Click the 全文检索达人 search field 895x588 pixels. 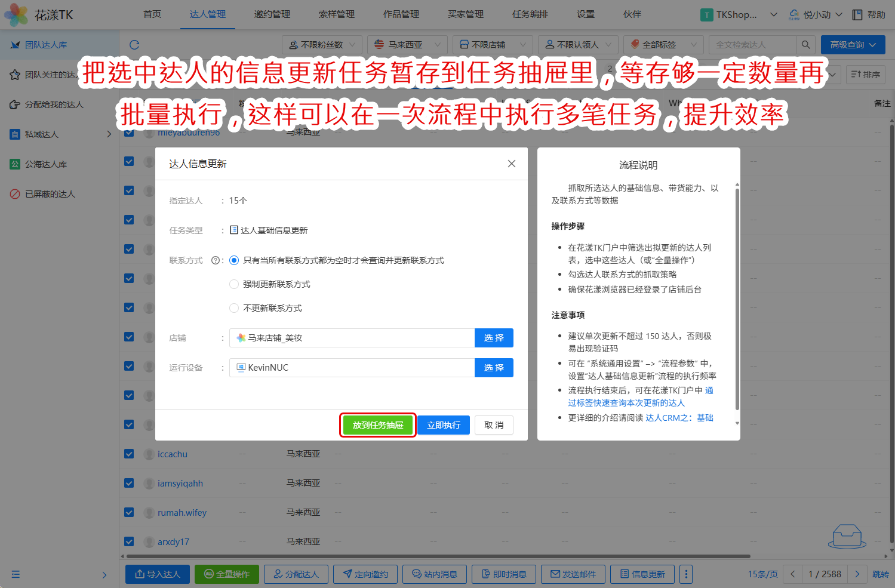(x=752, y=45)
